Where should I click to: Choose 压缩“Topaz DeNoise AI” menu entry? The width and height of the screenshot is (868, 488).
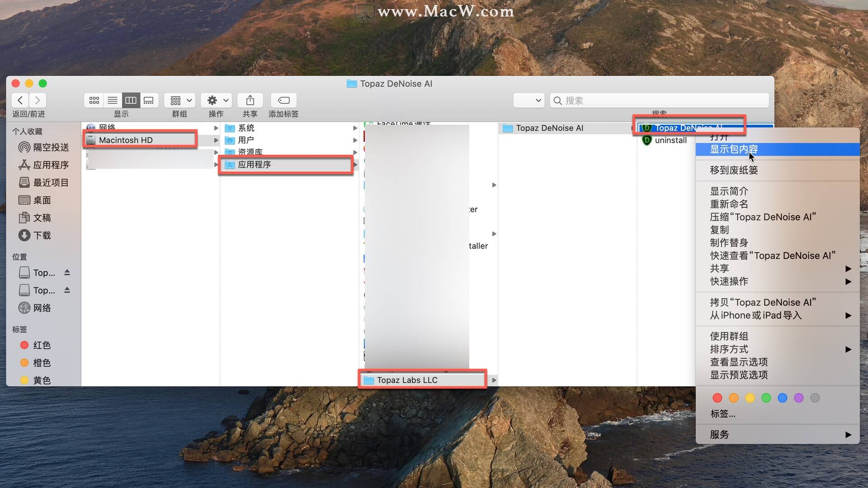778,217
